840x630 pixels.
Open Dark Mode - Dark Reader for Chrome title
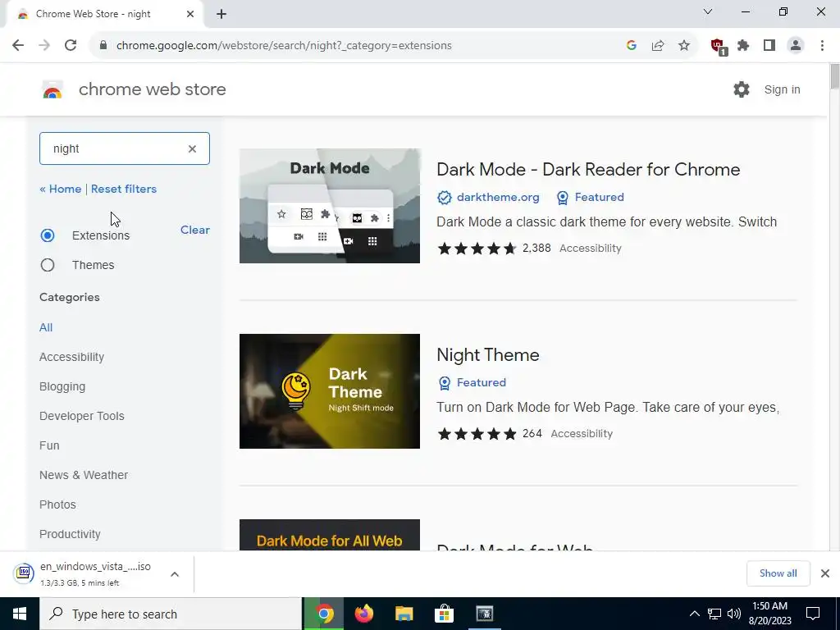click(588, 169)
